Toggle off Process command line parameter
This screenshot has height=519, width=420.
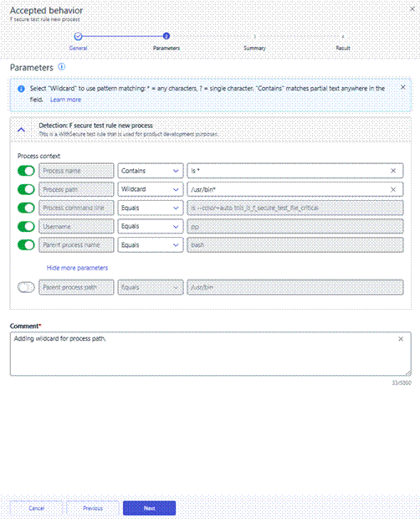pos(26,208)
